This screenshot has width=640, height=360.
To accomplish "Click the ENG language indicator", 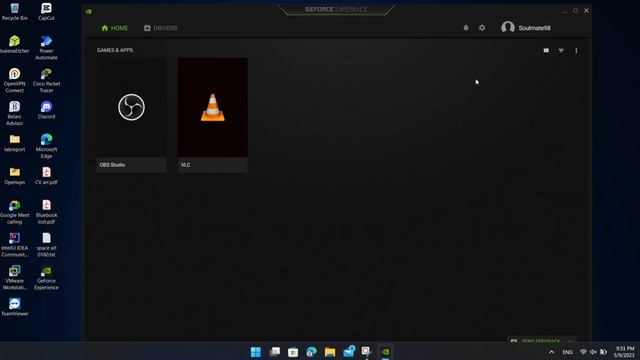I will 567,352.
